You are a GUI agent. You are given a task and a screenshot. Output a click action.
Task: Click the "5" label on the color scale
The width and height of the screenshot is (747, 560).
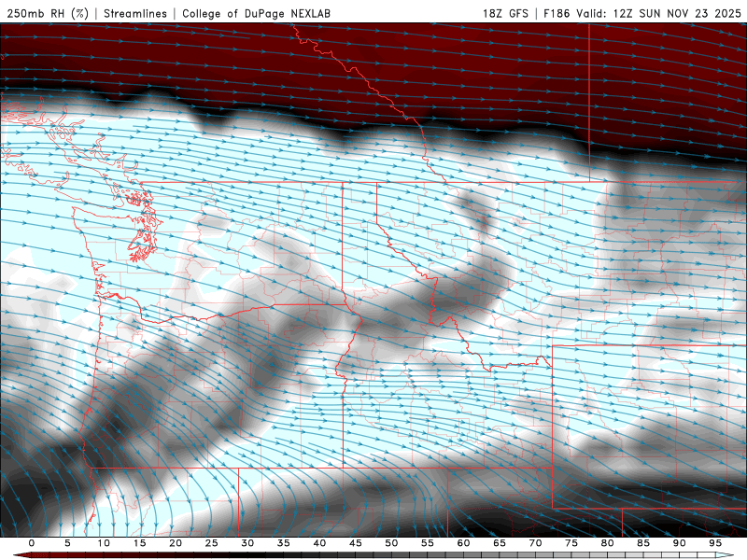coord(67,543)
